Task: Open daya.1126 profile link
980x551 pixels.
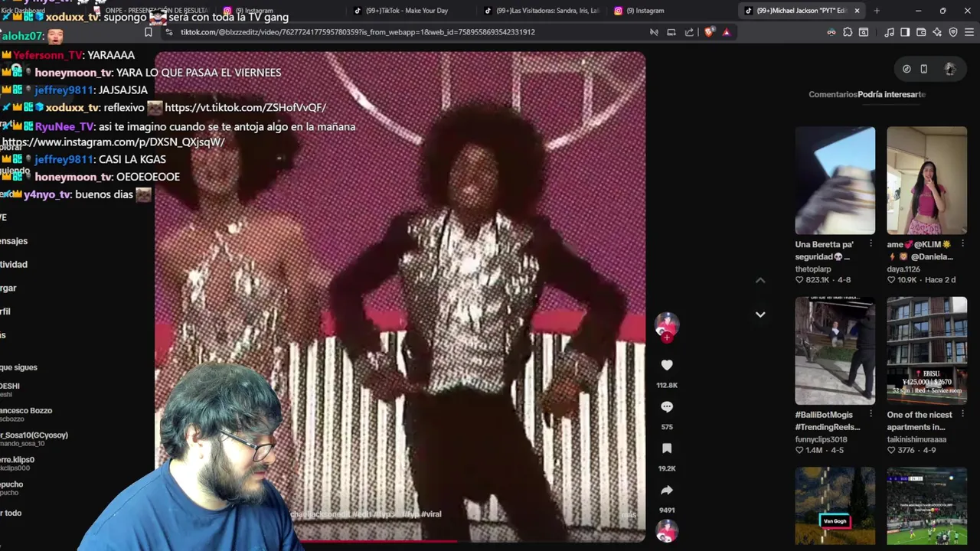Action: 903,269
